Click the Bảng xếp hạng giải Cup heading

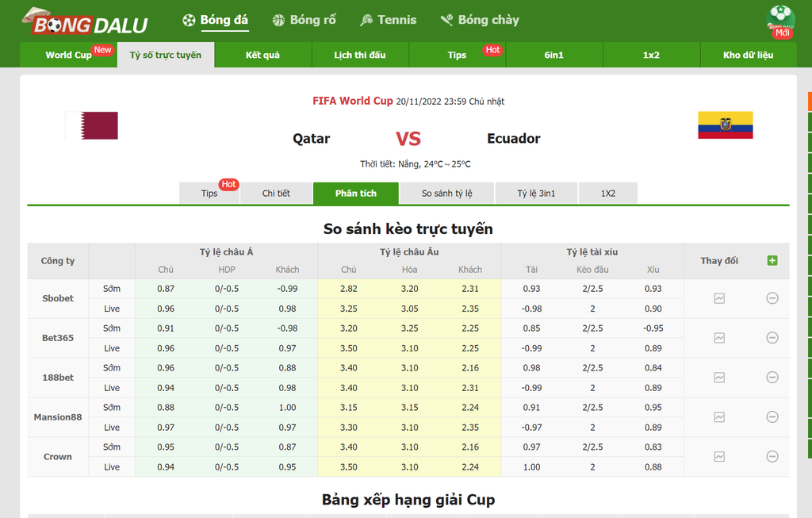click(408, 500)
